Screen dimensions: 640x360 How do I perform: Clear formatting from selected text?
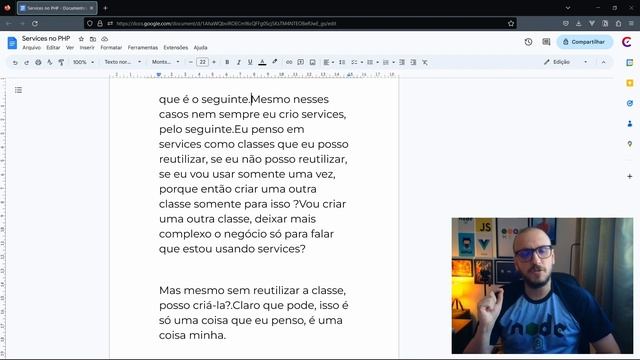[425, 62]
